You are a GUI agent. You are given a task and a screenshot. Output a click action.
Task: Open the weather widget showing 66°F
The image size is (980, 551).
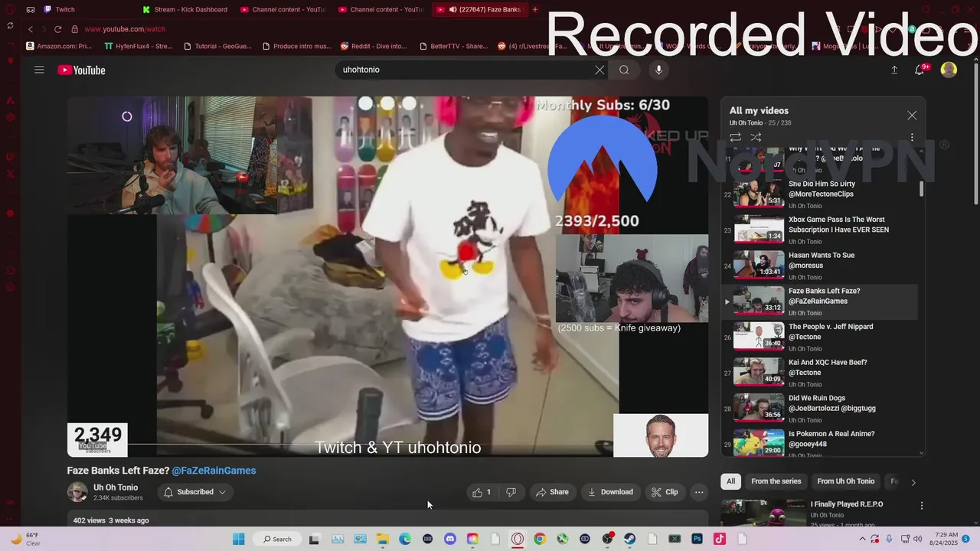point(25,539)
